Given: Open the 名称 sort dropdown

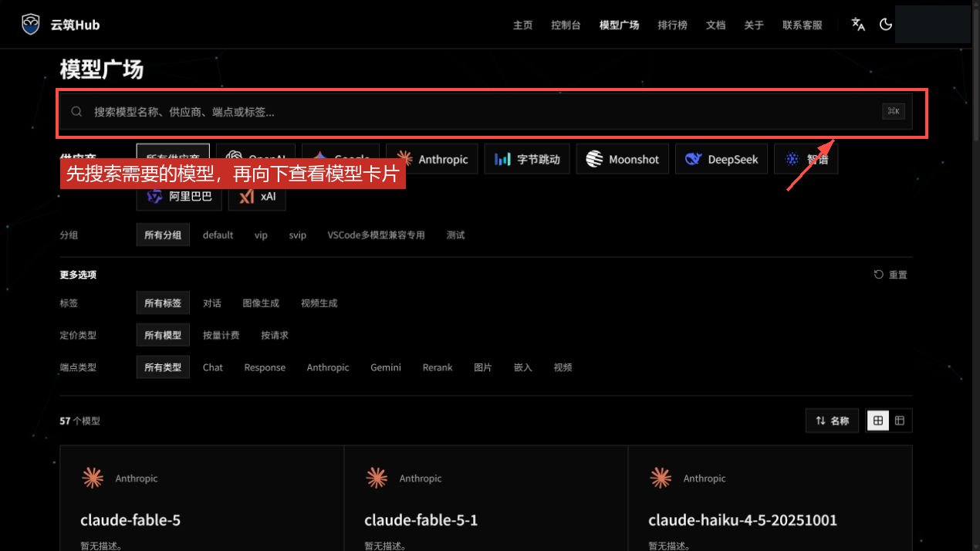Looking at the screenshot, I should (x=832, y=421).
